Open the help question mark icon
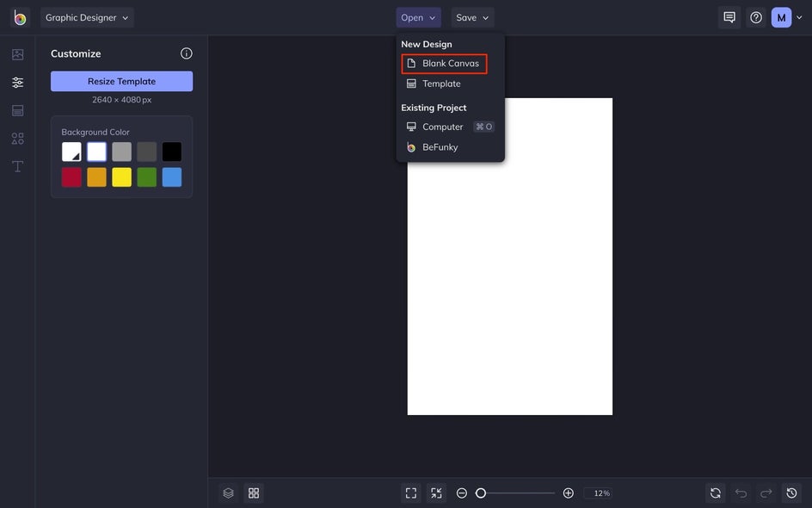 coord(756,17)
